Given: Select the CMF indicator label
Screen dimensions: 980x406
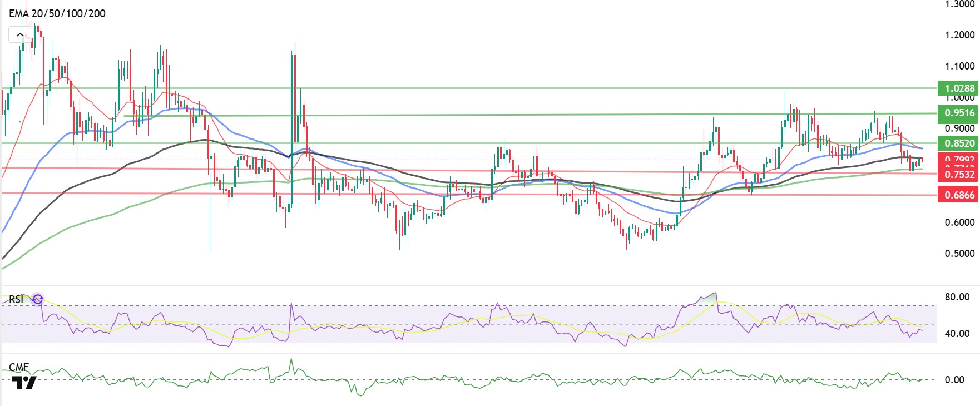Looking at the screenshot, I should (19, 368).
